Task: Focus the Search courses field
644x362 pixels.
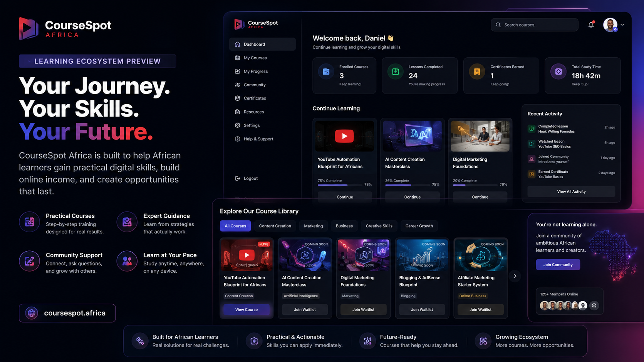Action: coord(535,25)
